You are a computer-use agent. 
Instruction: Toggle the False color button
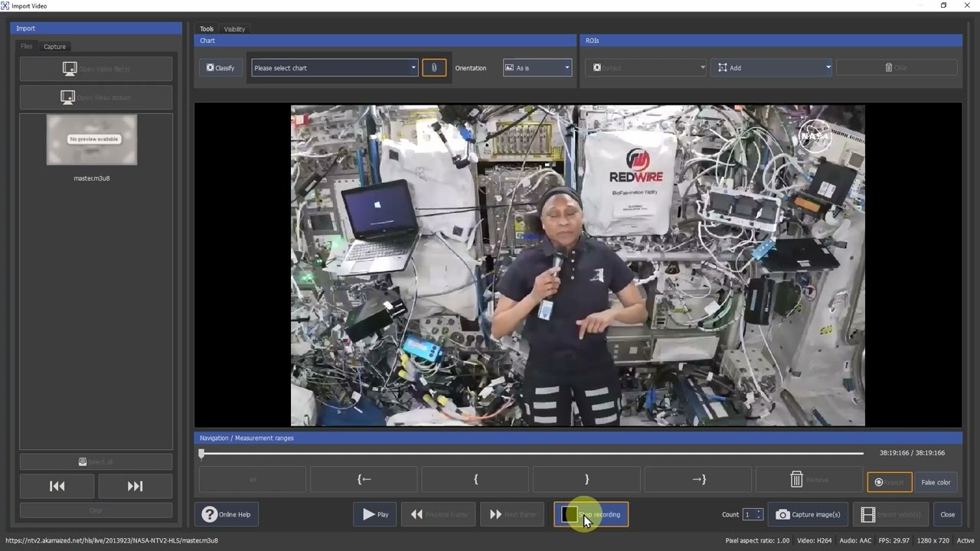[x=936, y=482]
